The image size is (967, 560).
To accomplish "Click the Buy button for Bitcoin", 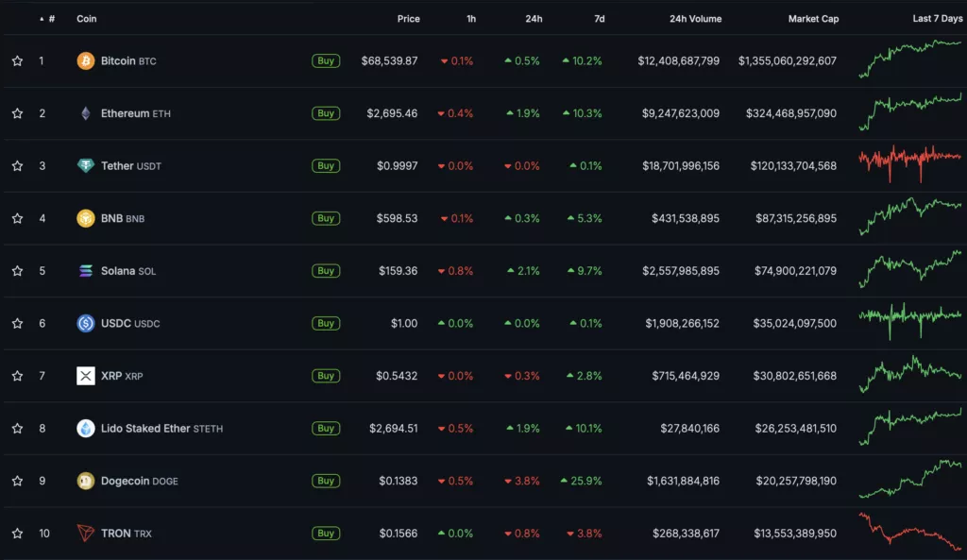I will [326, 61].
